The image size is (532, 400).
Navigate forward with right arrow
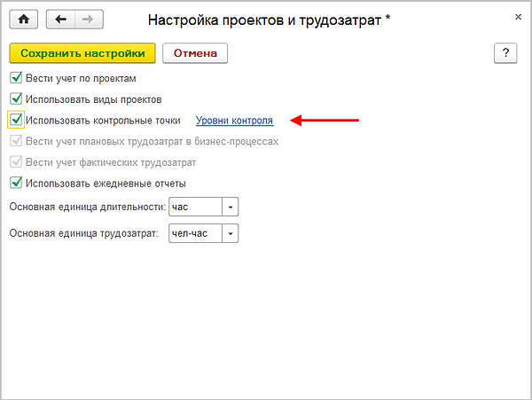(89, 20)
